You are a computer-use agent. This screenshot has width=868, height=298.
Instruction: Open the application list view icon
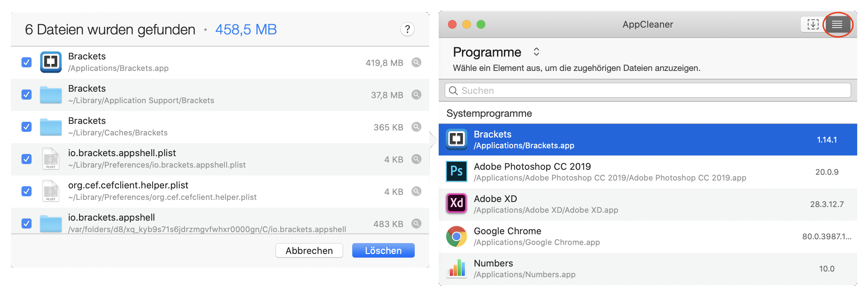tap(837, 24)
